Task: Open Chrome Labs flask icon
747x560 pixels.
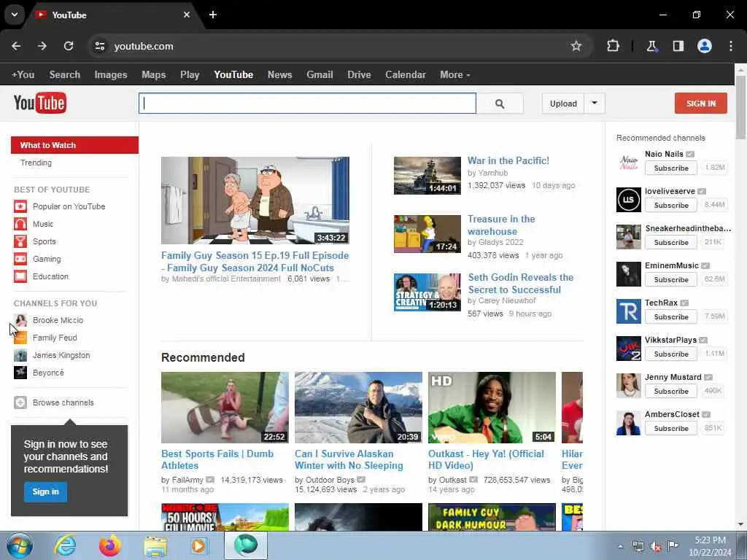Action: pyautogui.click(x=651, y=46)
